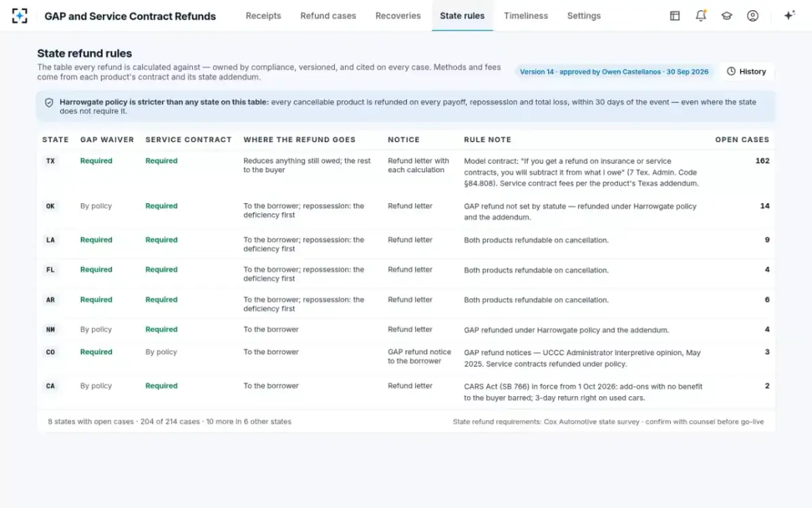Launch the AI sparkle assistant
Screen dimensions: 812x508
pyautogui.click(x=789, y=16)
